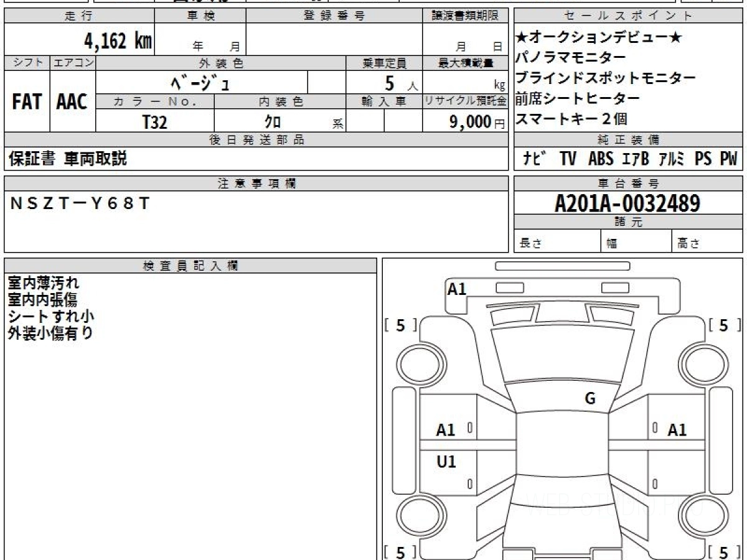
Task: Click the 登録番号 header cell
Action: point(334,16)
